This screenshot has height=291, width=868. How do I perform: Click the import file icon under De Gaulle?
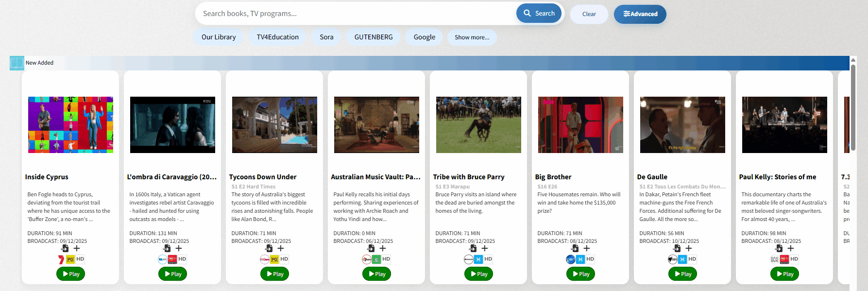click(677, 248)
